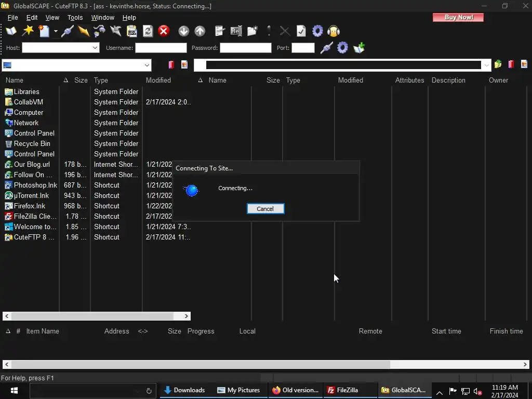Sort local pane by Modified column header
The width and height of the screenshot is (532, 399).
coord(158,81)
